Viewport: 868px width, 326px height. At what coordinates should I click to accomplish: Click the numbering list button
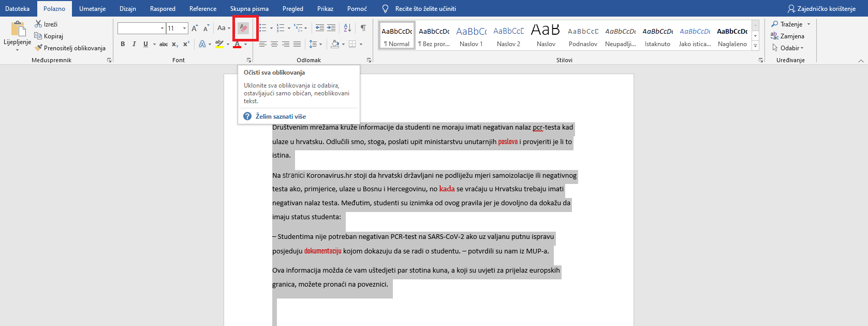[281, 28]
